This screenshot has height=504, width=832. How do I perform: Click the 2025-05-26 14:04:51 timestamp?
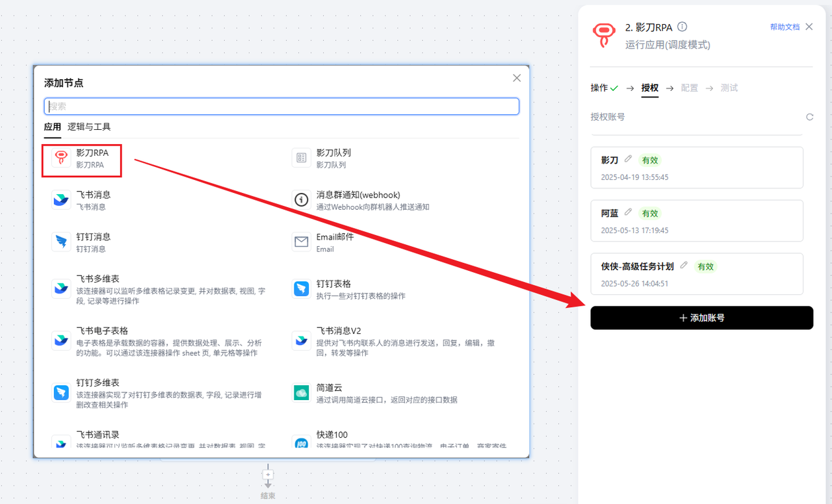635,283
